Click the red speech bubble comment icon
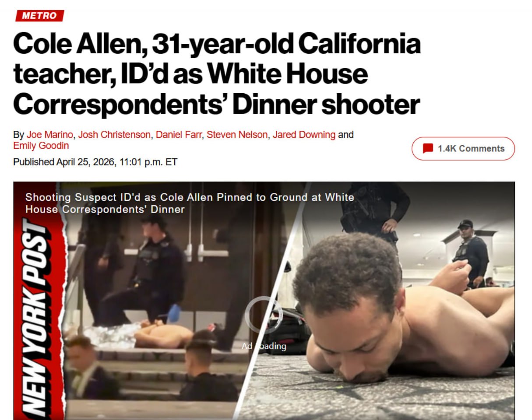This screenshot has height=420, width=532. point(428,149)
